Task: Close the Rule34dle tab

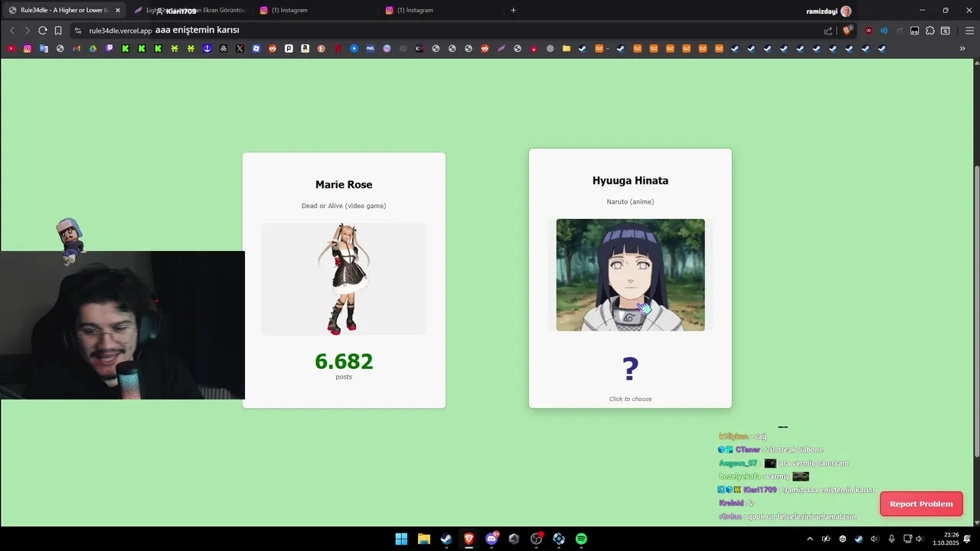Action: point(118,10)
